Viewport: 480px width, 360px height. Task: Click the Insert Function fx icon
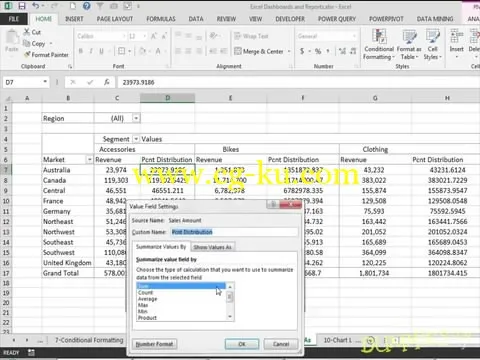click(107, 82)
